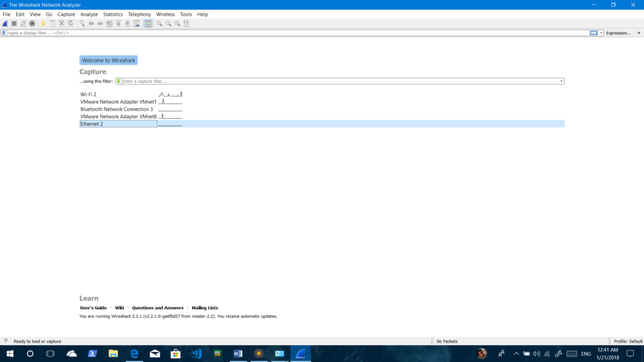Apply display filter with the blue arrow
This screenshot has height=362, width=644.
pos(593,33)
